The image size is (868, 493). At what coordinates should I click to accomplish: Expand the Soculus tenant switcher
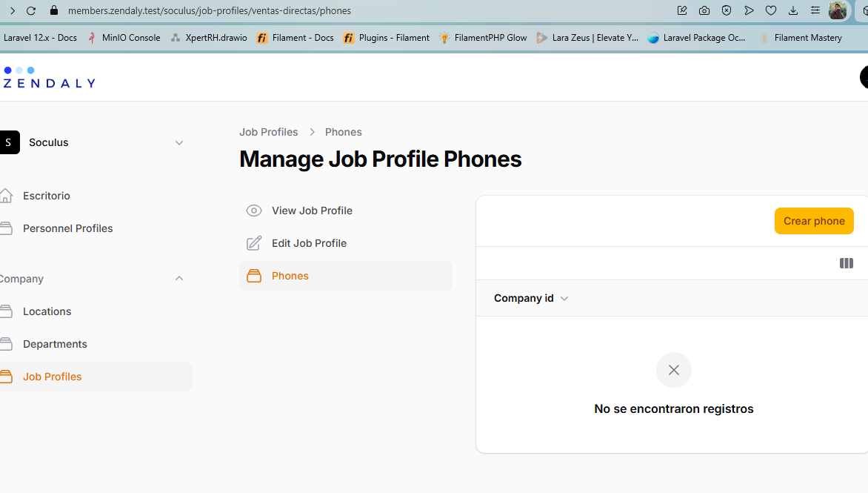click(x=178, y=142)
